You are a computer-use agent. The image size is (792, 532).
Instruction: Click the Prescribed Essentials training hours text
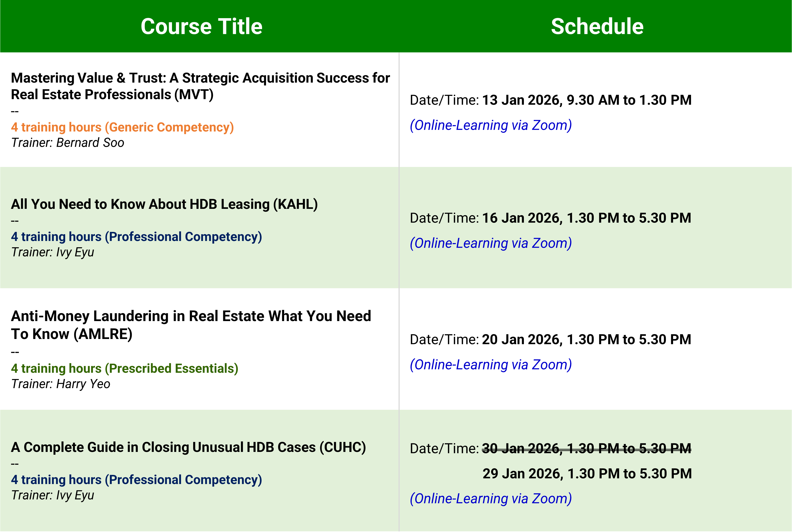pos(125,369)
